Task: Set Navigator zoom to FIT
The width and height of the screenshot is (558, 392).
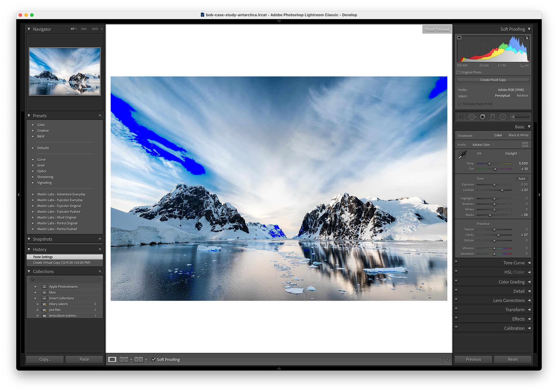Action: (73, 29)
